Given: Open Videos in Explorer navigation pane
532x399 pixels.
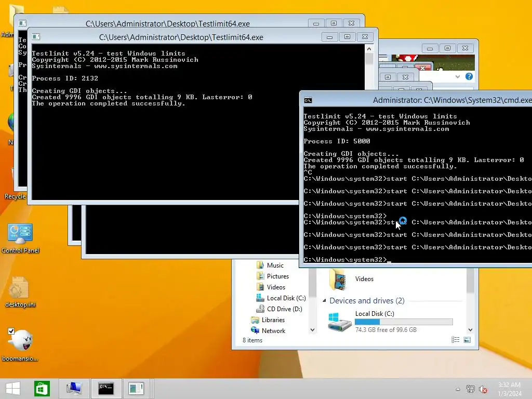Looking at the screenshot, I should pyautogui.click(x=271, y=287).
